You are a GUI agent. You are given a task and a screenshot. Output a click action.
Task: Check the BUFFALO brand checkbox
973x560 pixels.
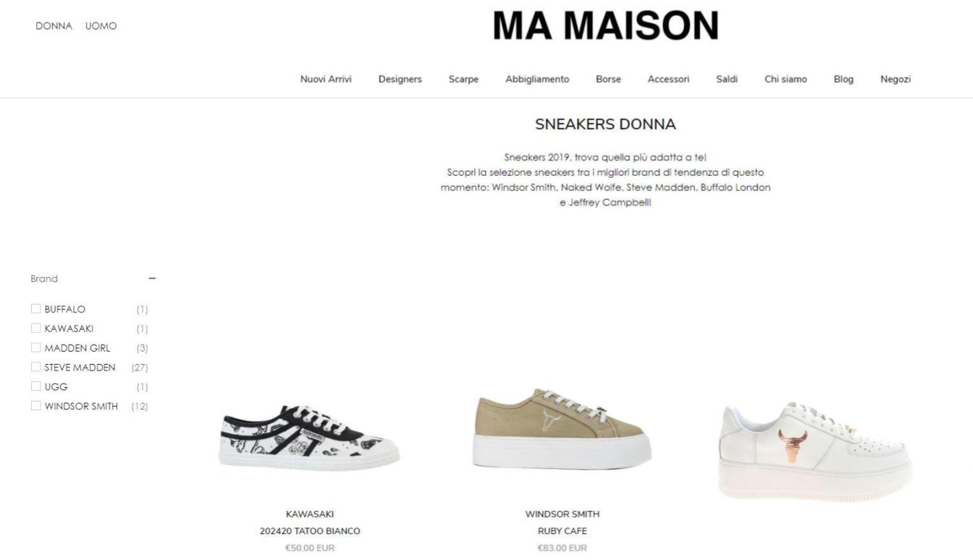(x=35, y=309)
